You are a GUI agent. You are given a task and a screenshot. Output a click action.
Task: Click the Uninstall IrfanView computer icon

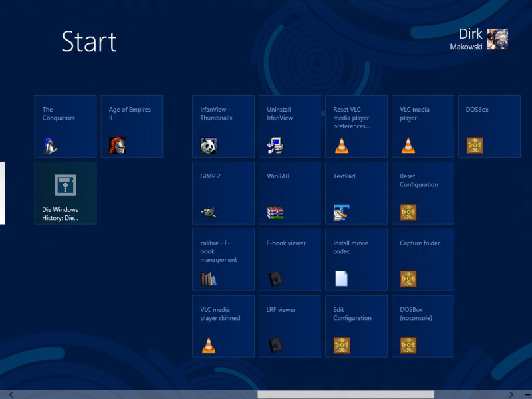(275, 146)
